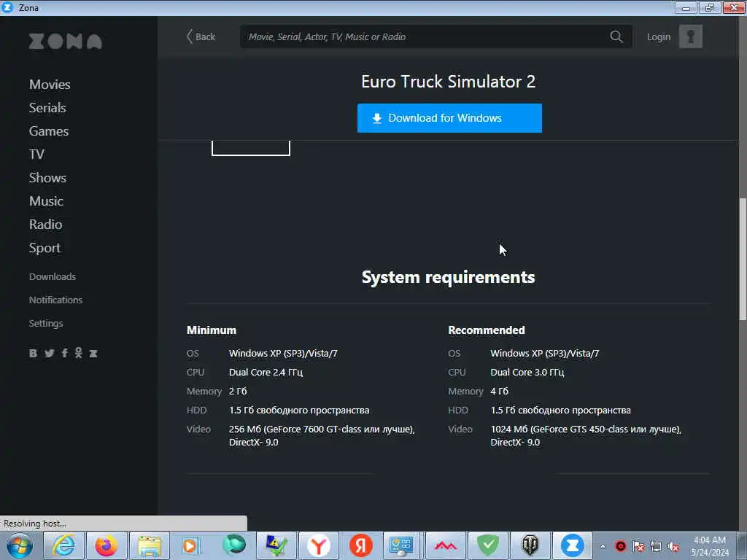Click the 2 Гб memory value
Screen dimensions: 747x560
(x=238, y=392)
